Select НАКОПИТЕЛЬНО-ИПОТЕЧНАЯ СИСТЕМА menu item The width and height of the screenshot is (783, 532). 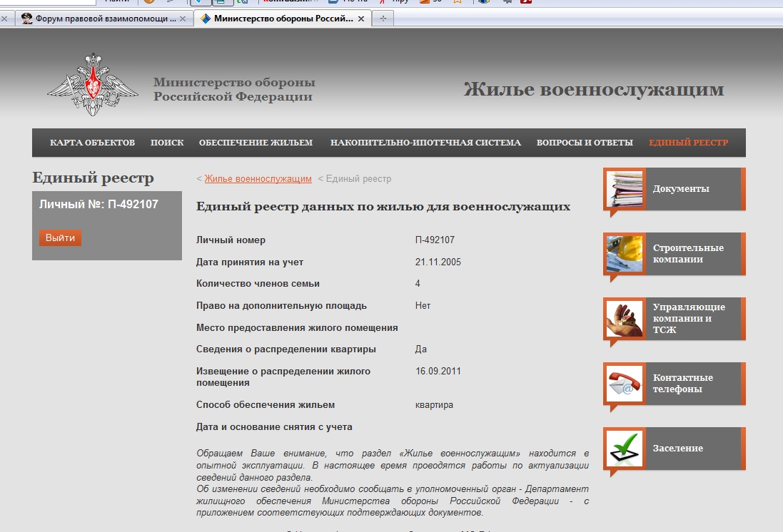tap(425, 143)
